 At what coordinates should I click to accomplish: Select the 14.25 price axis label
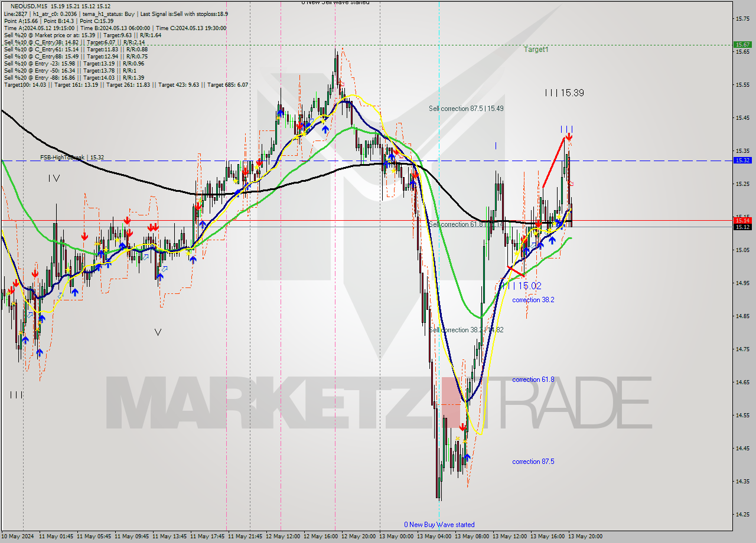tap(742, 515)
